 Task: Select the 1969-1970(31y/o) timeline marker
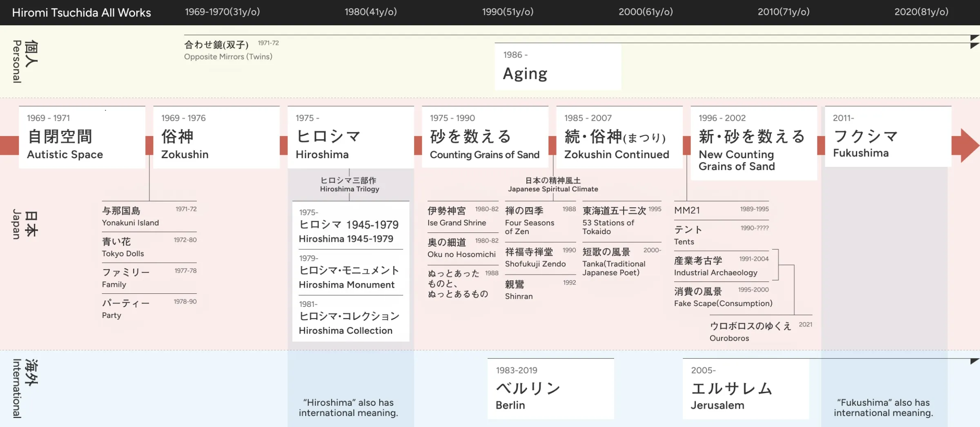222,12
